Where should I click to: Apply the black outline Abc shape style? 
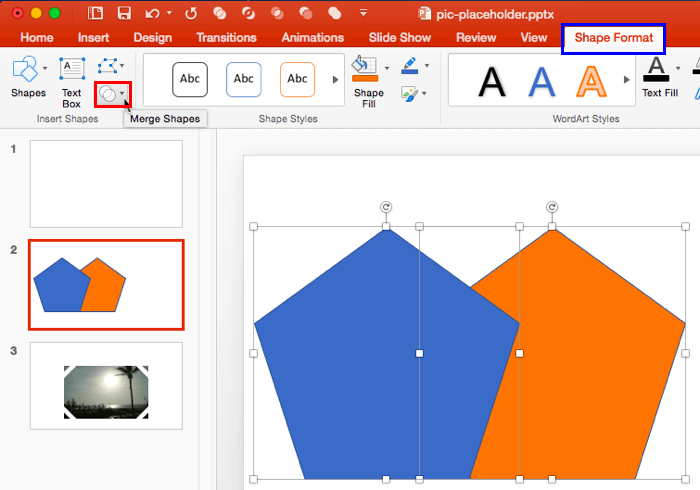point(190,79)
